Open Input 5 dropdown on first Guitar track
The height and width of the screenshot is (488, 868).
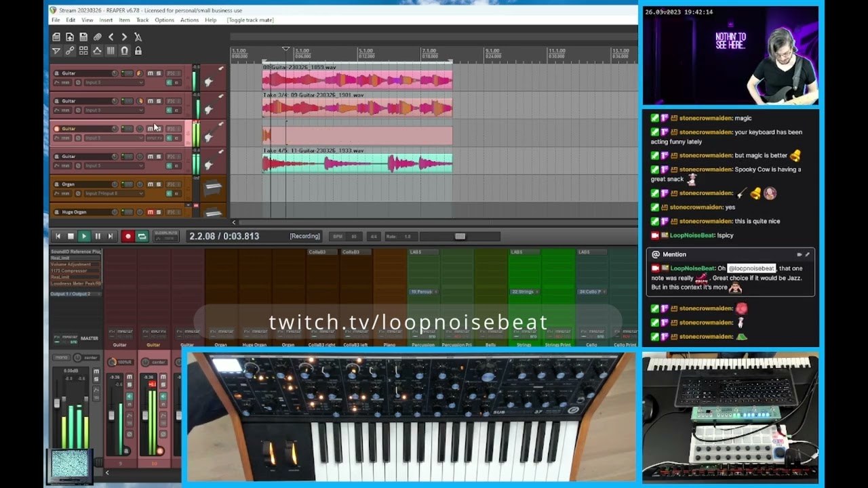(x=114, y=83)
